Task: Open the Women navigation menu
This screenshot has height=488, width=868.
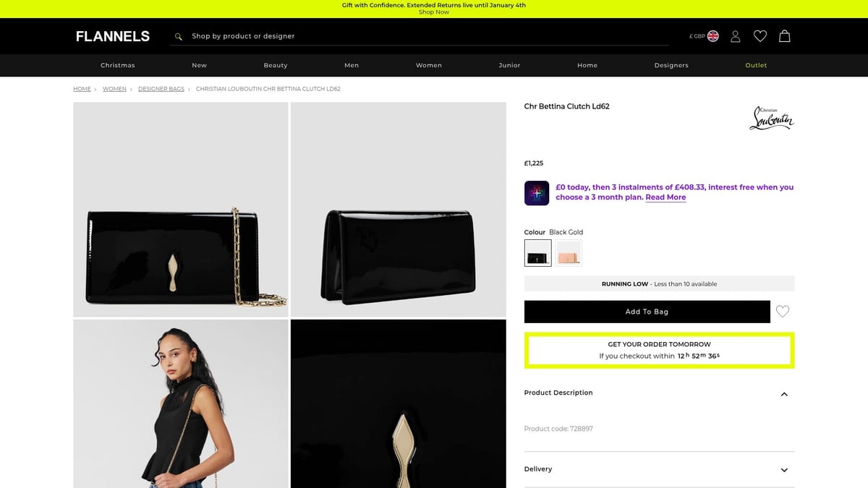Action: coord(428,65)
